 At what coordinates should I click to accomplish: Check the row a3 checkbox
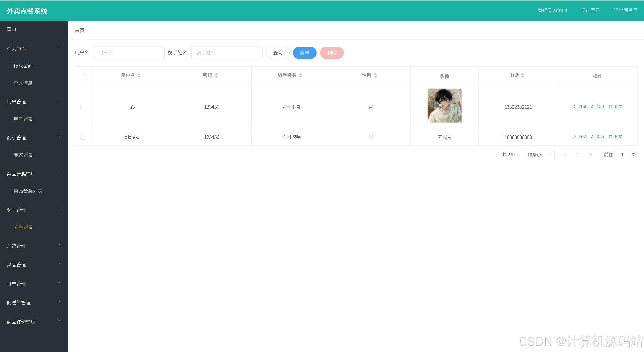click(x=83, y=107)
